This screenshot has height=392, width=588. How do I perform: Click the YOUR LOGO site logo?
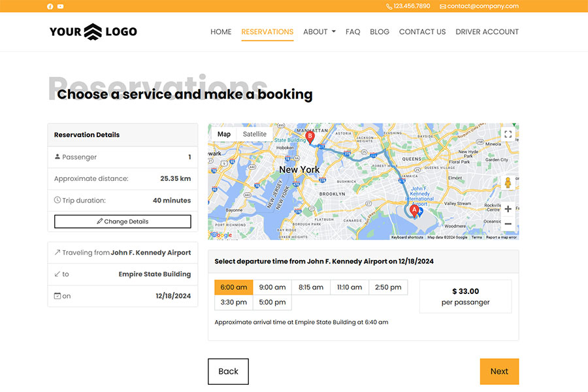(x=93, y=31)
